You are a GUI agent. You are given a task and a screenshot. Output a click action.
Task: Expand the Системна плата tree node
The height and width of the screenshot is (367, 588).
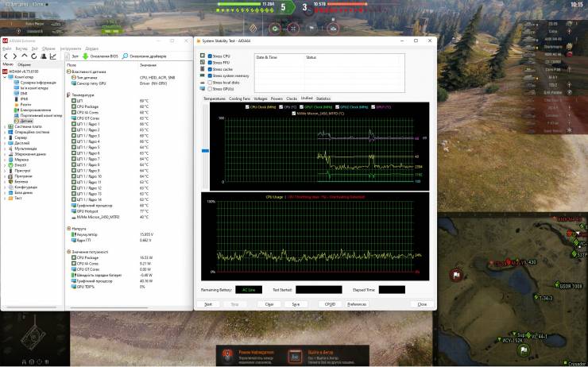point(5,127)
